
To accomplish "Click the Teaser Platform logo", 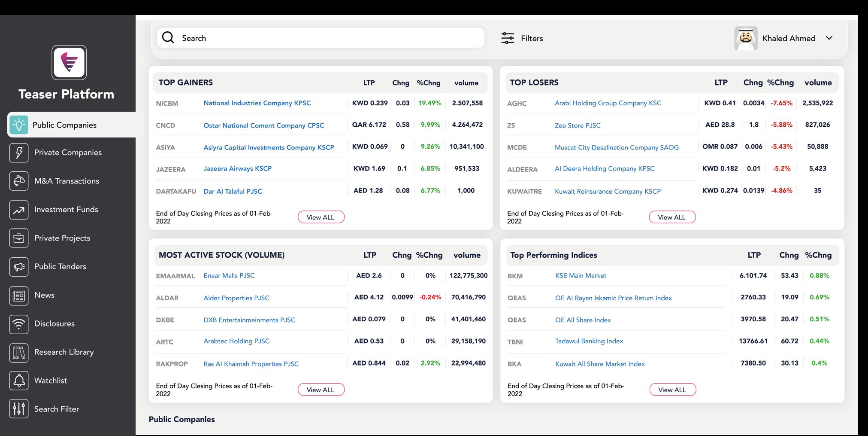I will click(x=69, y=62).
